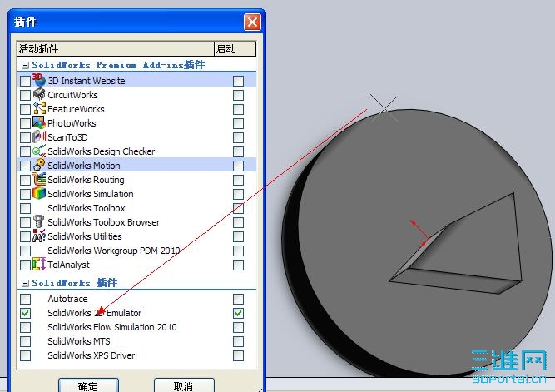This screenshot has height=392, width=555.
Task: Close the 插件 dialog
Action: click(252, 22)
